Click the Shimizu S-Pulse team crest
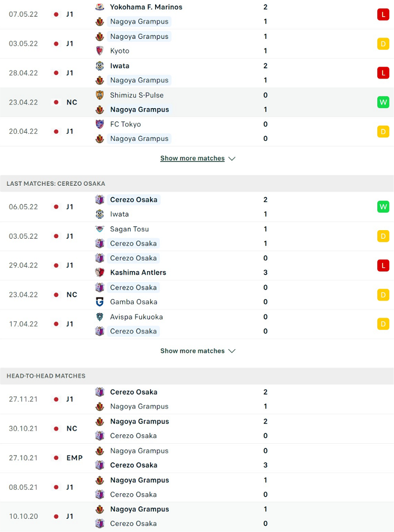The image size is (394, 532). coord(100,95)
